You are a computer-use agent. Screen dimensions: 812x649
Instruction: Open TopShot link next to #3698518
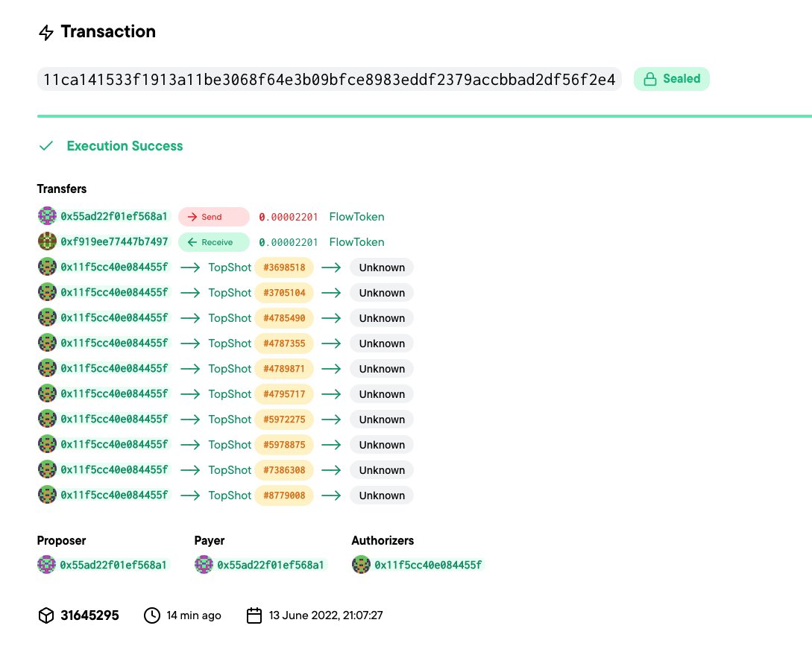(230, 267)
